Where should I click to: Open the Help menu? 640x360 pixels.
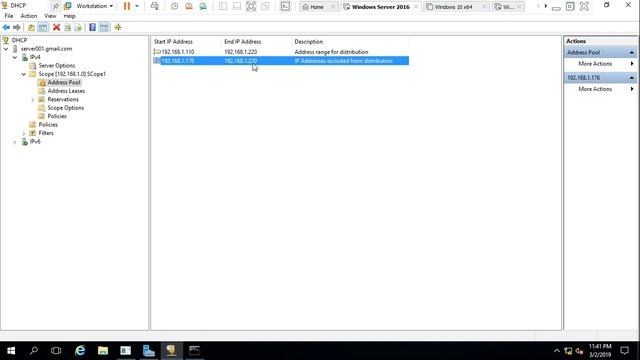(69, 16)
